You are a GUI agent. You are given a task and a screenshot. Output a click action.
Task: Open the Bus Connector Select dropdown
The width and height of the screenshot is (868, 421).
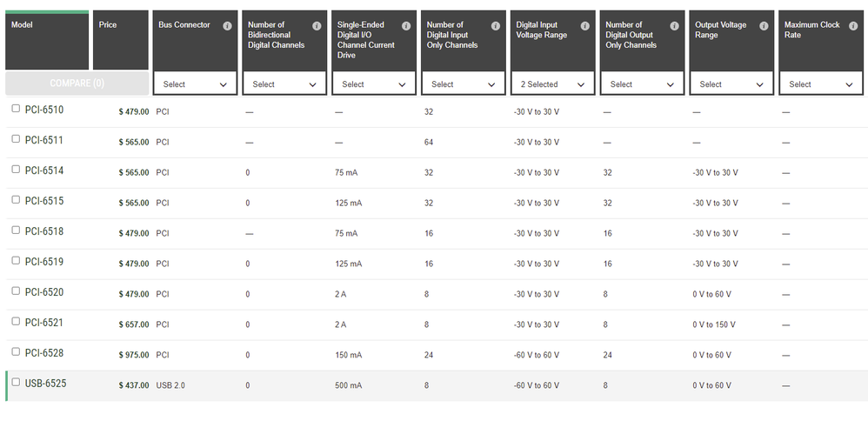tap(195, 84)
